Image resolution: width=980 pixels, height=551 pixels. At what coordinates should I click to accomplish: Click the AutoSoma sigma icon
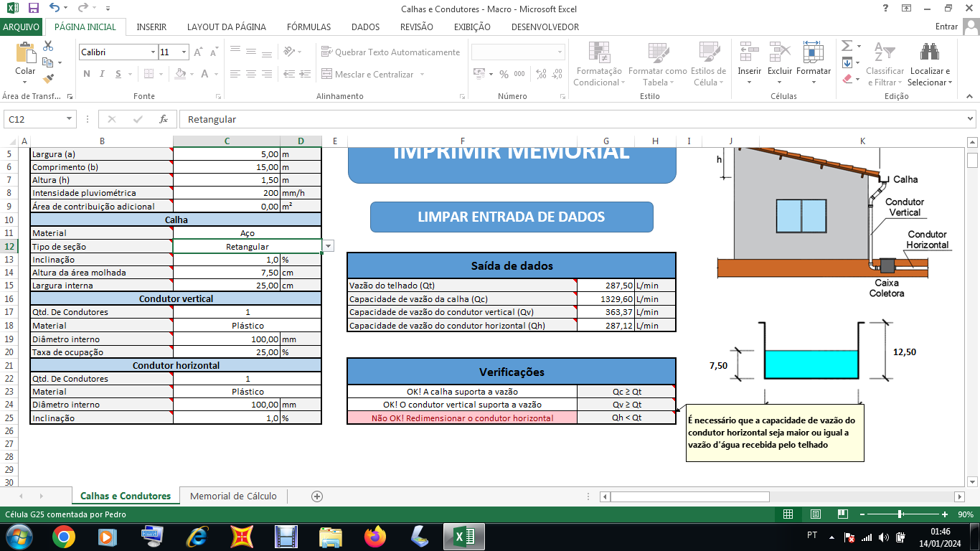click(x=847, y=46)
